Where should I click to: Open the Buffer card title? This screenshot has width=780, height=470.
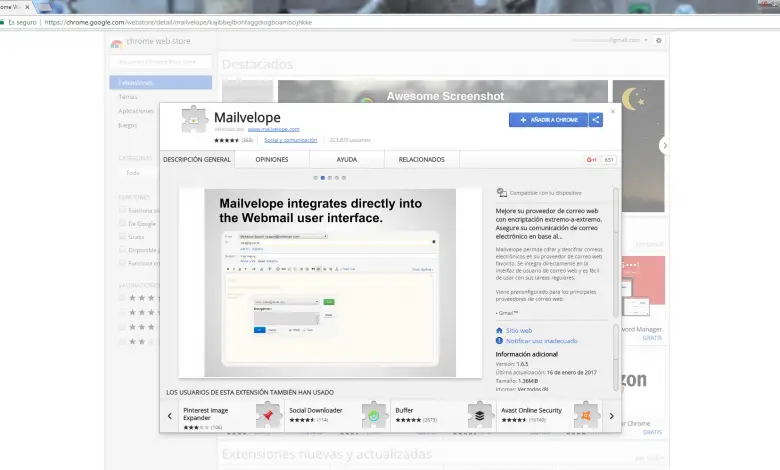click(404, 410)
